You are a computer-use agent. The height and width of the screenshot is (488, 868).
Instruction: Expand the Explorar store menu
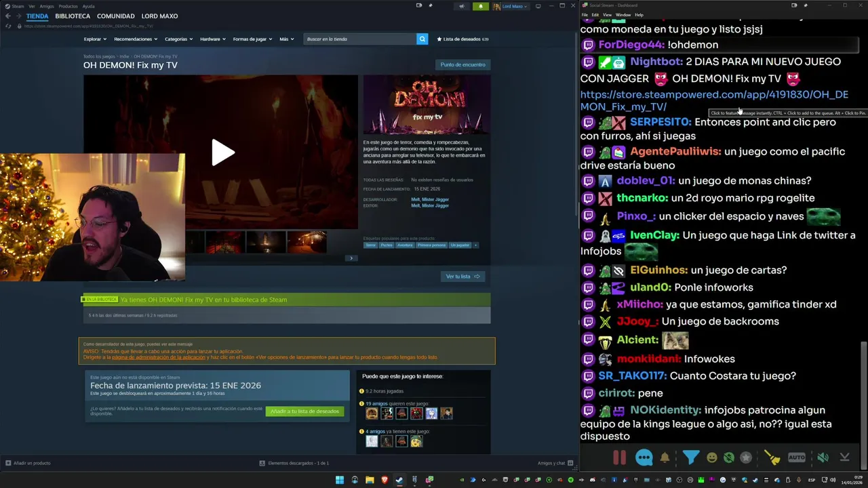pos(94,39)
